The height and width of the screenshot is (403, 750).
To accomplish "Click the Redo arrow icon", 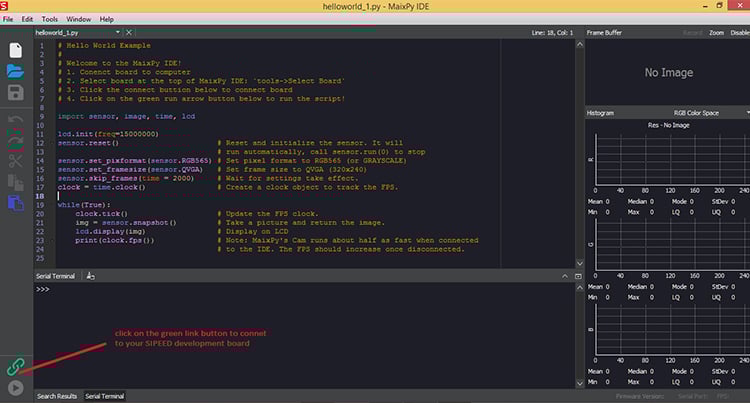I will pyautogui.click(x=15, y=140).
